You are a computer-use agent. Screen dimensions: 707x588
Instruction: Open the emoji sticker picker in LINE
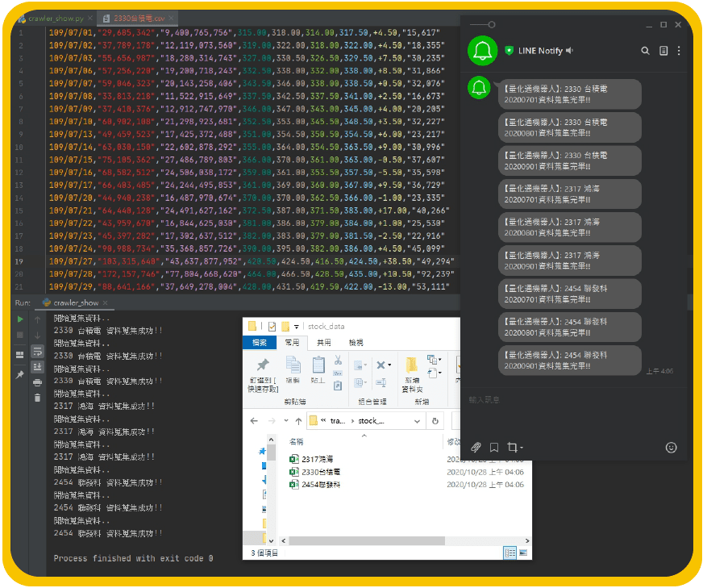point(671,447)
